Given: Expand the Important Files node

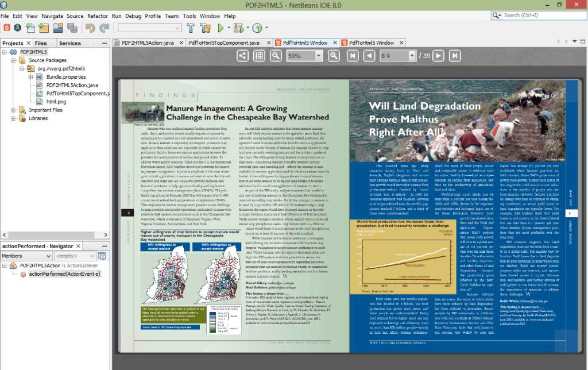Looking at the screenshot, I should pos(13,110).
